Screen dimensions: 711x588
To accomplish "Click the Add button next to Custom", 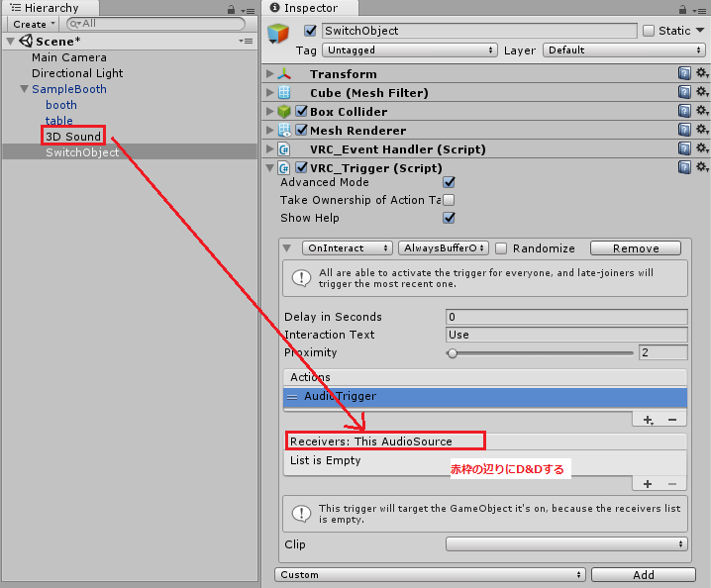I will click(x=643, y=574).
